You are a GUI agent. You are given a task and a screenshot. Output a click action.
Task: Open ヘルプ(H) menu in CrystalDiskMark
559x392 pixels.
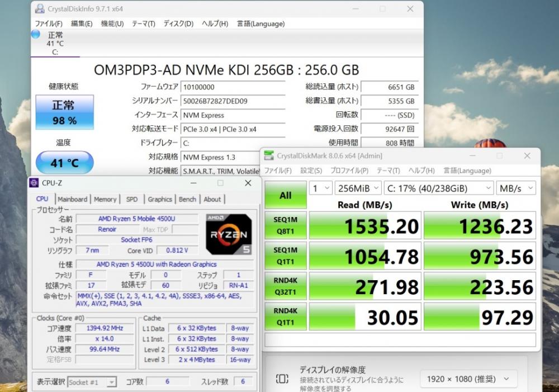tap(421, 171)
